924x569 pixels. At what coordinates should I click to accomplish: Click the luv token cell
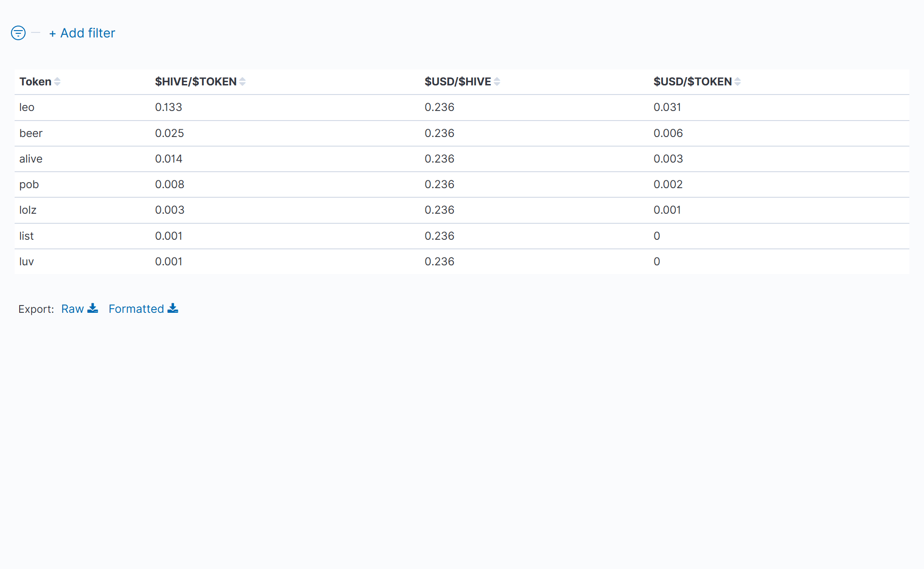coord(27,262)
